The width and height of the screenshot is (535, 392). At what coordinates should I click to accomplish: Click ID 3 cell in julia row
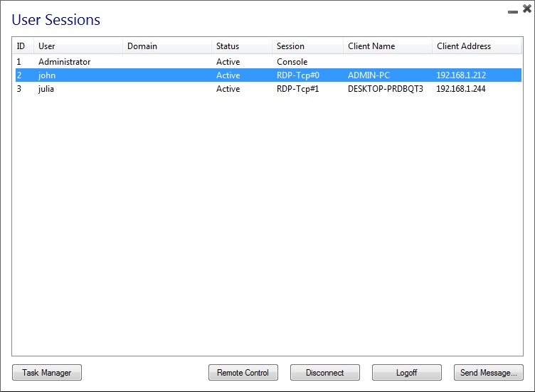(x=18, y=89)
